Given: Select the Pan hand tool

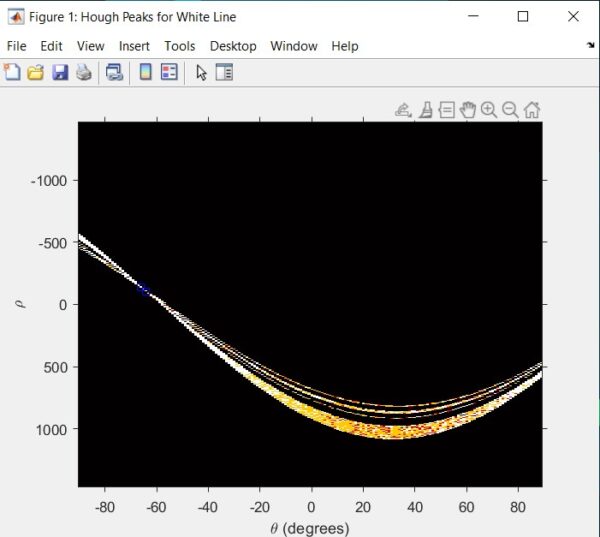Looking at the screenshot, I should pos(468,110).
